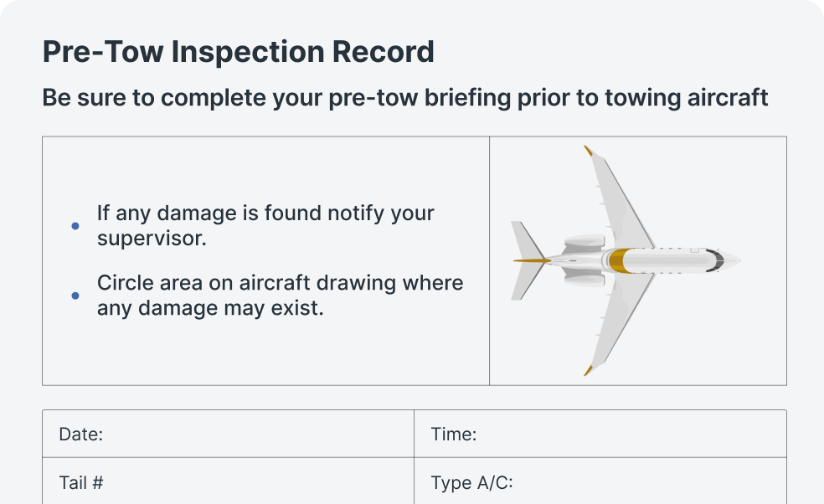
Task: Click the first blue bullet point
Action: pyautogui.click(x=75, y=226)
